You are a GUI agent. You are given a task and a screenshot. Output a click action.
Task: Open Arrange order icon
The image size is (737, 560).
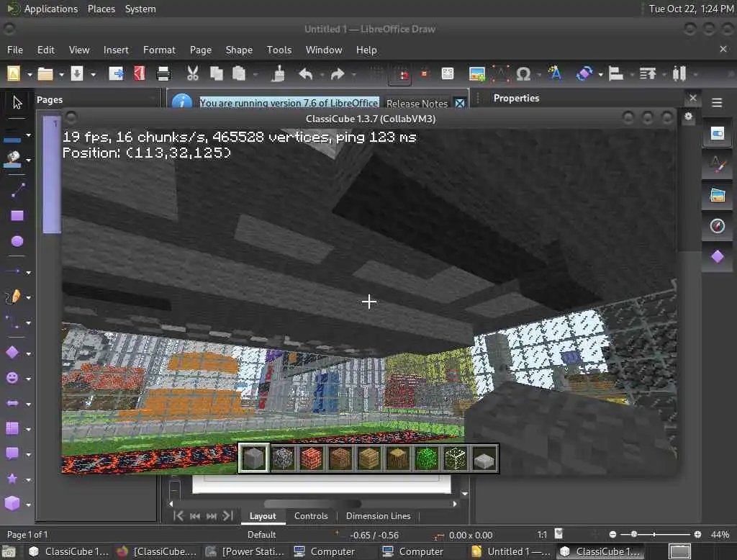click(648, 74)
